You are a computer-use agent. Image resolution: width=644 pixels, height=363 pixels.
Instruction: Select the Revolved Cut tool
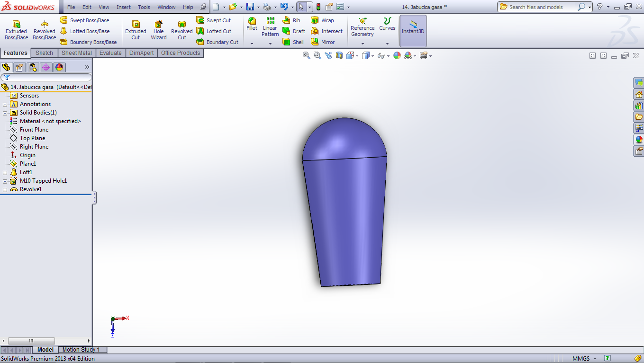click(x=182, y=30)
